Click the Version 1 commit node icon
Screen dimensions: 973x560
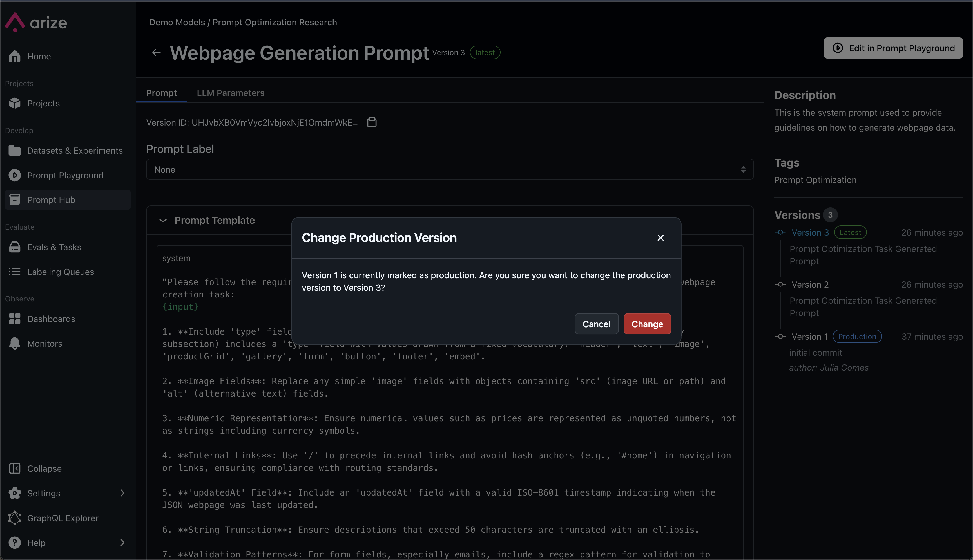point(780,336)
